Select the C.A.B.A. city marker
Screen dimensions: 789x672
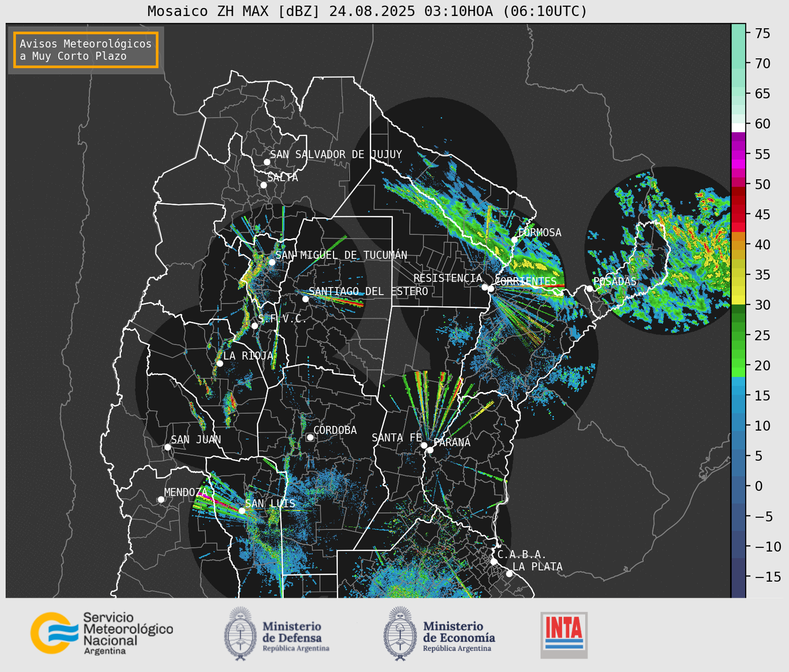494,561
